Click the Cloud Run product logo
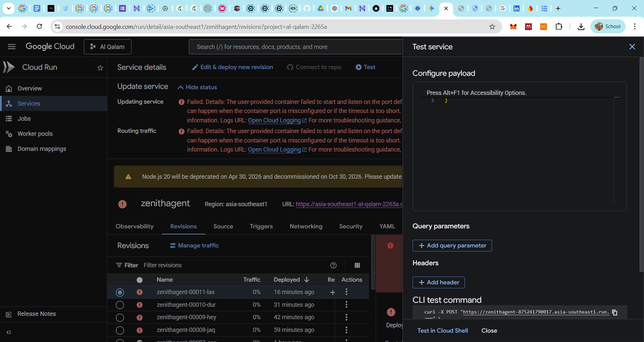Viewport: 644px width, 342px height. pos(9,67)
